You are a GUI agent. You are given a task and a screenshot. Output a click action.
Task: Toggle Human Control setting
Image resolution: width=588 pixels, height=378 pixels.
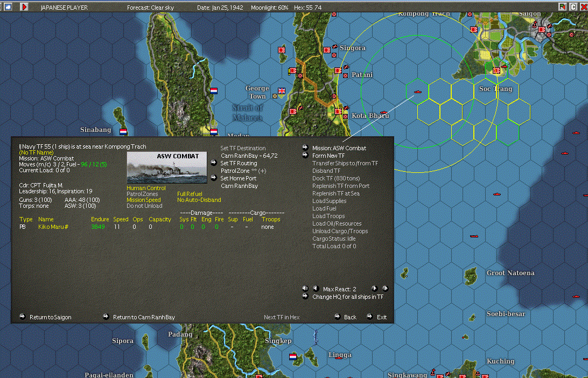pos(146,188)
